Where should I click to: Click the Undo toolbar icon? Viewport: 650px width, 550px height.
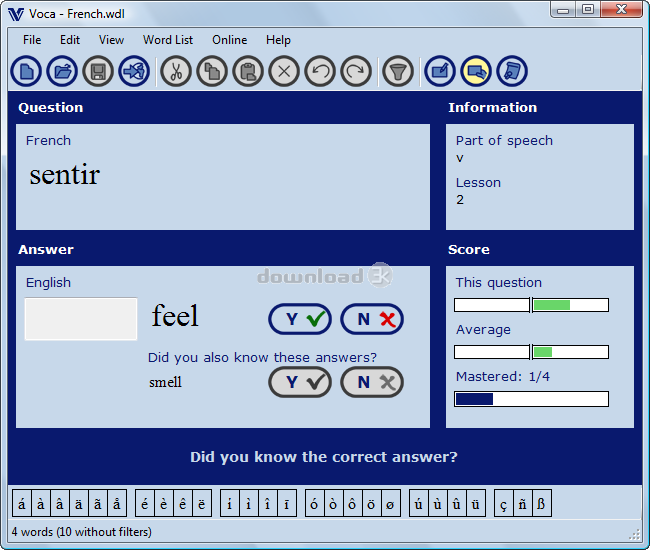pyautogui.click(x=320, y=71)
